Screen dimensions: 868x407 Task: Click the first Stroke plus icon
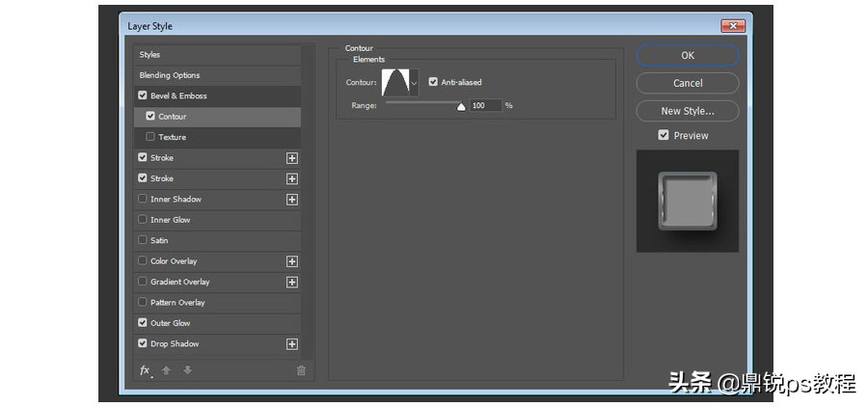click(291, 158)
